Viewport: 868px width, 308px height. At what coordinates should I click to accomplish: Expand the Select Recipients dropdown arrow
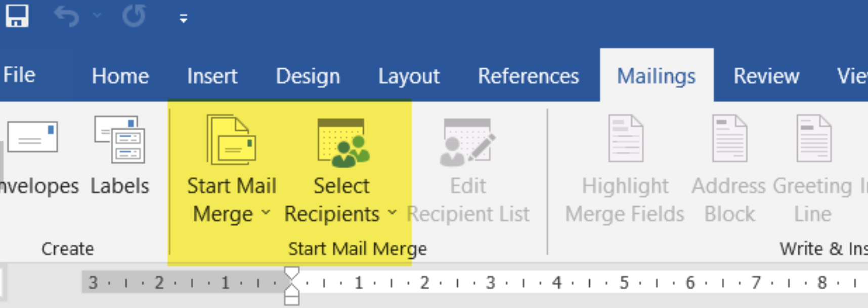tap(392, 213)
